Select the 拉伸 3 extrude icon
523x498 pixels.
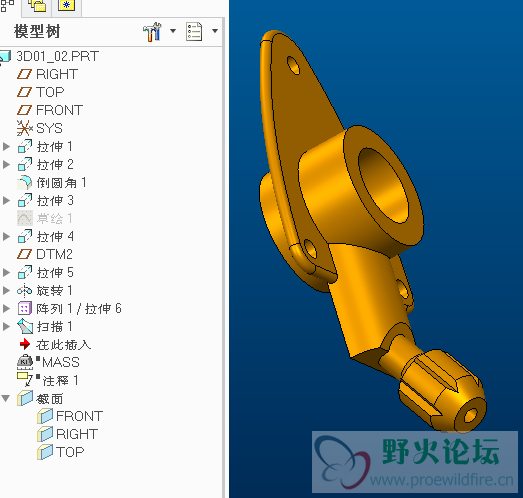click(x=25, y=200)
